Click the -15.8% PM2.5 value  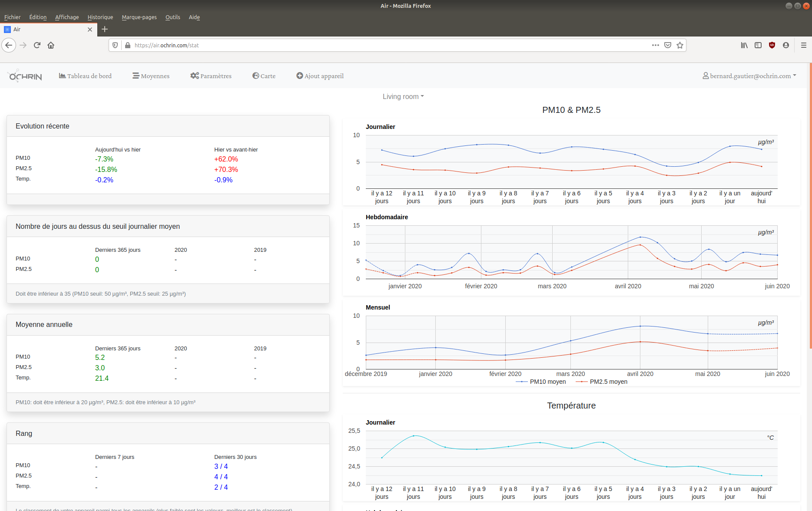pyautogui.click(x=106, y=170)
